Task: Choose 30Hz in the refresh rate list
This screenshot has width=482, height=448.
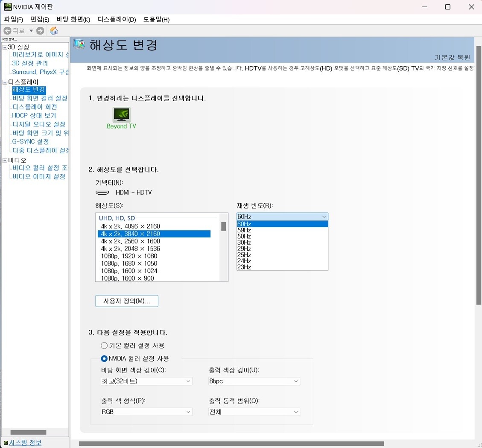Action: 282,242
